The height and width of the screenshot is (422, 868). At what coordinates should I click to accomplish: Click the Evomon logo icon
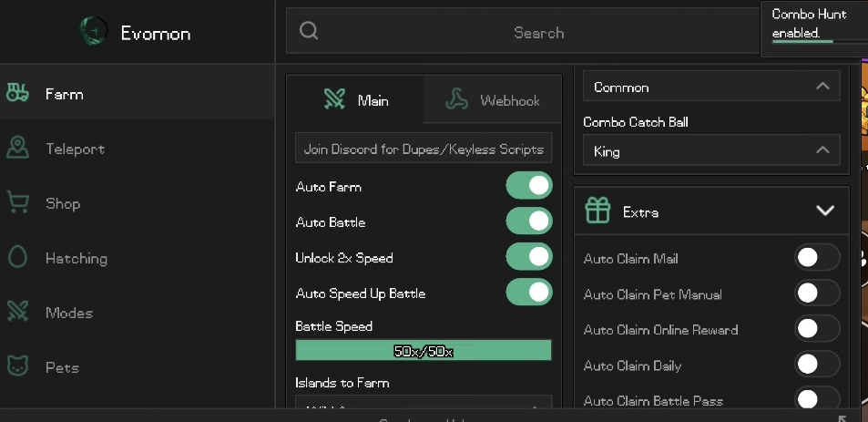93,30
